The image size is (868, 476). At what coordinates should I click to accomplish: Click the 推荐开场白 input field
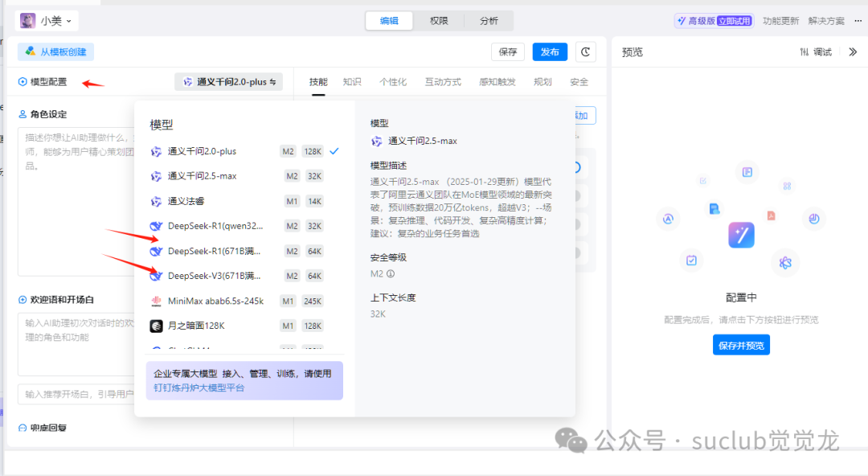76,394
